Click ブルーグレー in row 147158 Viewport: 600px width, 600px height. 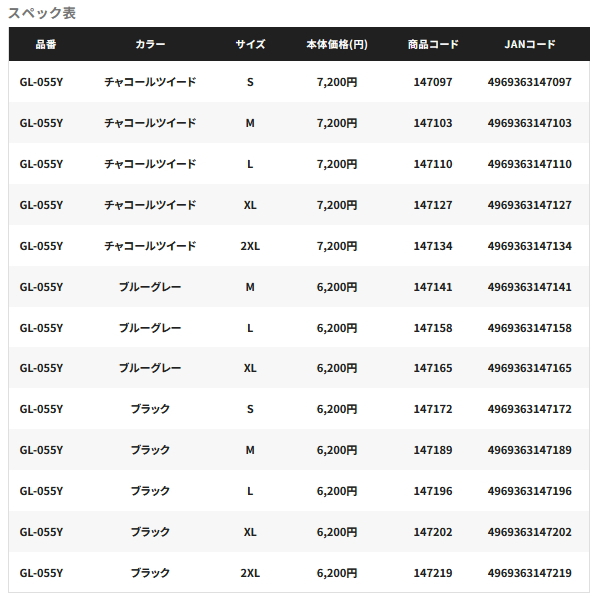click(x=150, y=328)
